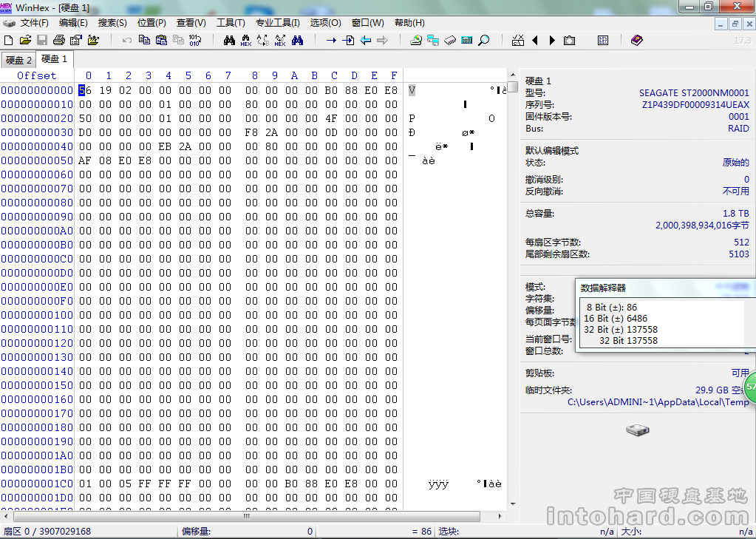Open the purple help book icon
The height and width of the screenshot is (539, 756).
636,40
